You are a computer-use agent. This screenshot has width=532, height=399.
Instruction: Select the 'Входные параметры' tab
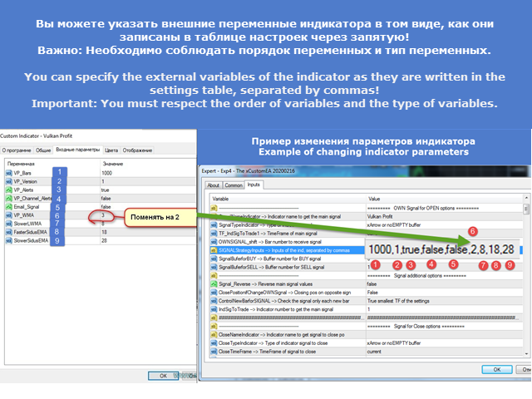[78, 150]
